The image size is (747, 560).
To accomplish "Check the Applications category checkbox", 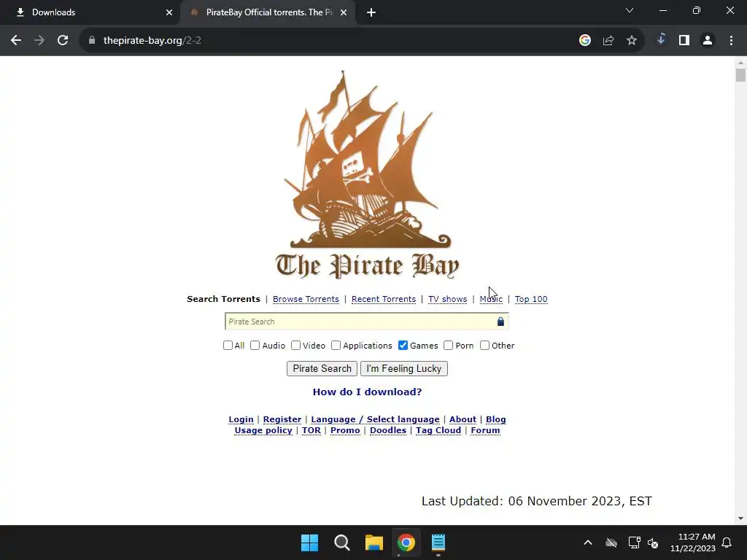I will point(336,345).
